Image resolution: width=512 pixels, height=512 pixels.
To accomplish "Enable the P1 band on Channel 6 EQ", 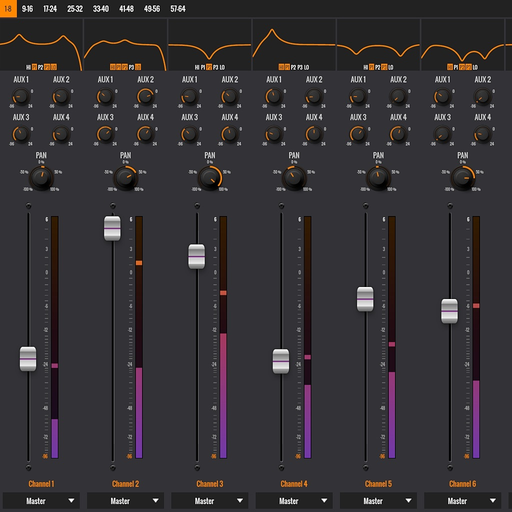I will (456, 67).
